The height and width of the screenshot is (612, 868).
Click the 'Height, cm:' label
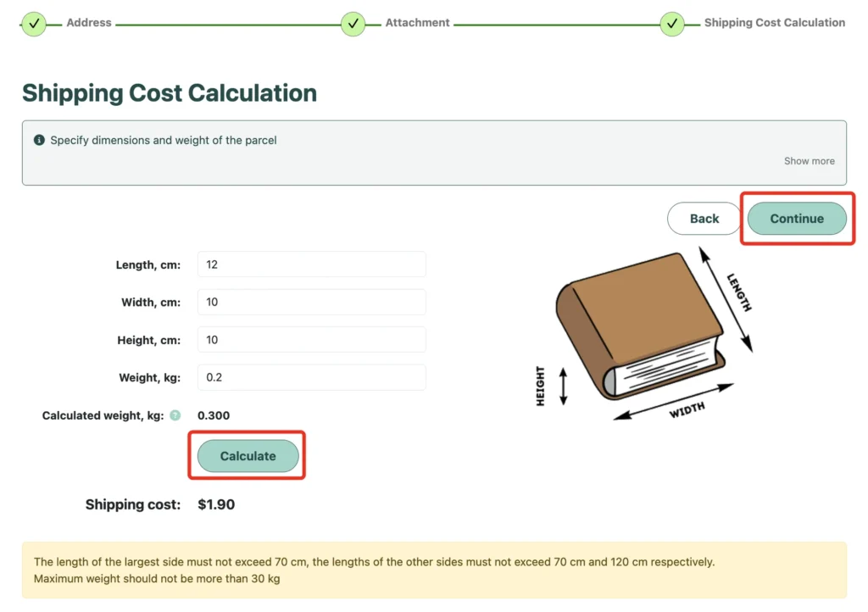pyautogui.click(x=149, y=340)
